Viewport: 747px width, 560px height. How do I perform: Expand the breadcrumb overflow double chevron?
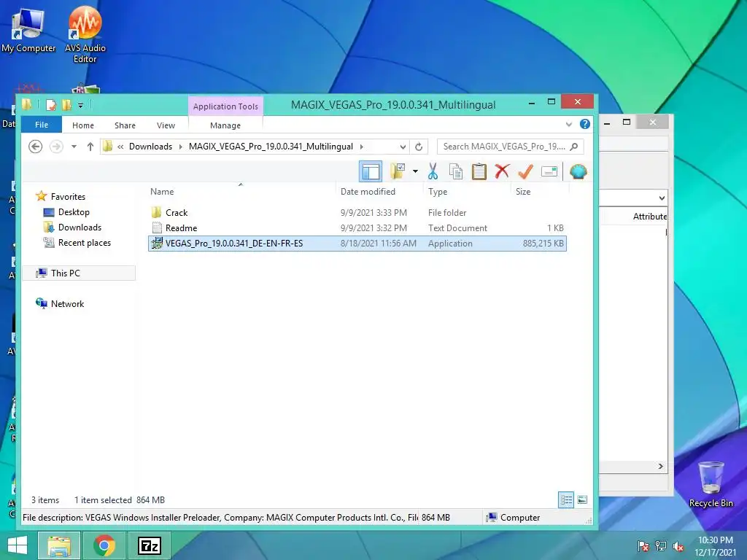click(x=120, y=147)
